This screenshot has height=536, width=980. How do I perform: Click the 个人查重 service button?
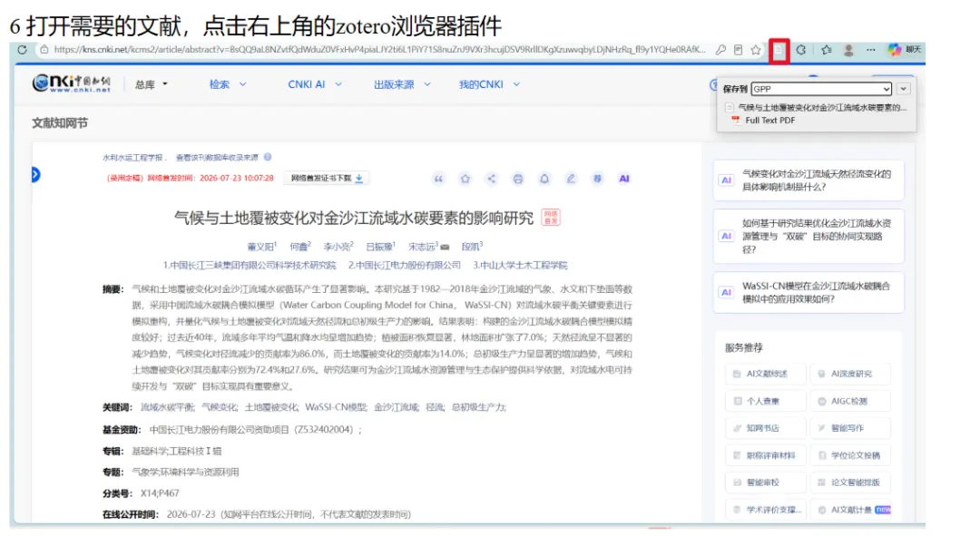(766, 401)
